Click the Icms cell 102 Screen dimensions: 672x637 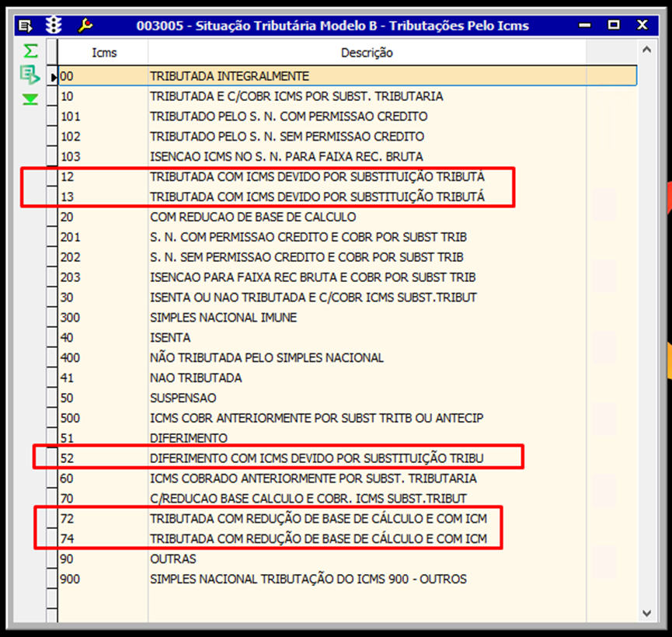pyautogui.click(x=103, y=136)
